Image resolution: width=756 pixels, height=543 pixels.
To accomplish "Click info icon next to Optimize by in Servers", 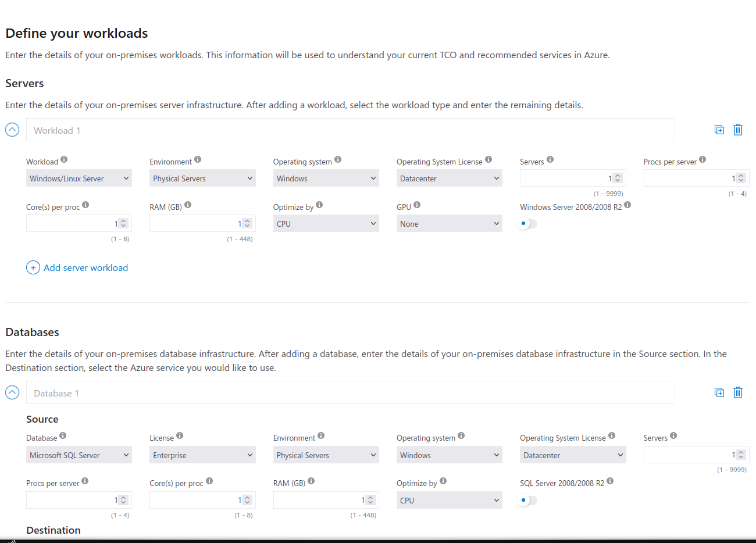I will coord(319,205).
